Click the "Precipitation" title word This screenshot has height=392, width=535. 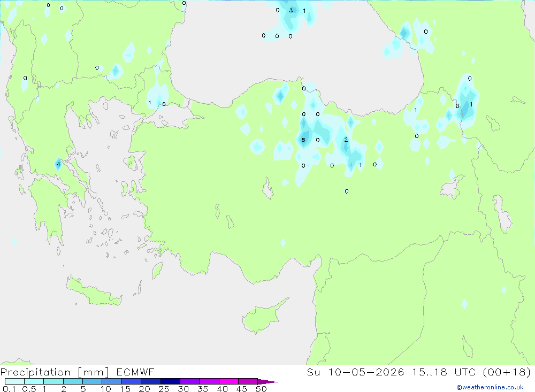(35, 372)
